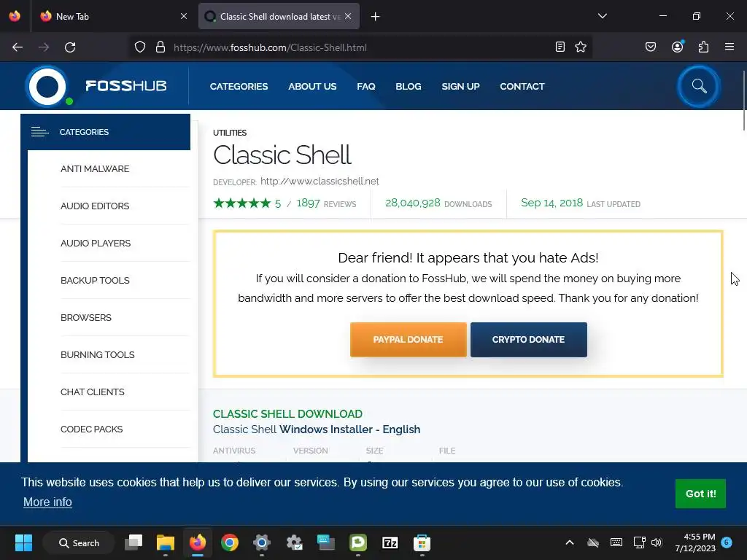Open File Explorer from taskbar
Screen dimensions: 747x560
166,542
